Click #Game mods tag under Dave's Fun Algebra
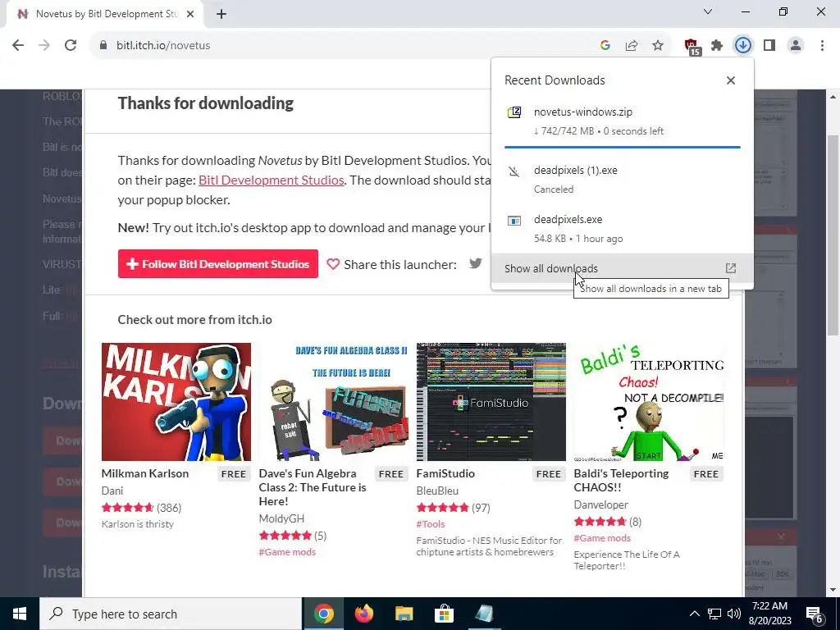This screenshot has width=840, height=630. pyautogui.click(x=287, y=552)
